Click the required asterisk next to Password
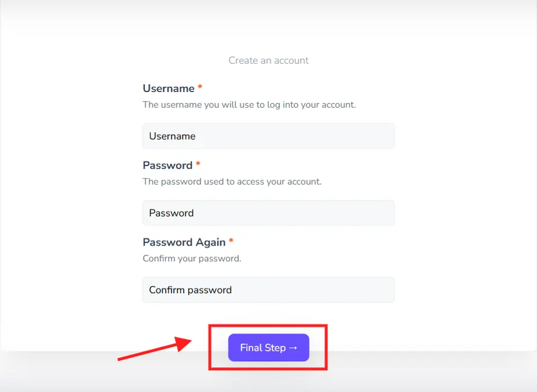This screenshot has width=537, height=392. point(197,163)
